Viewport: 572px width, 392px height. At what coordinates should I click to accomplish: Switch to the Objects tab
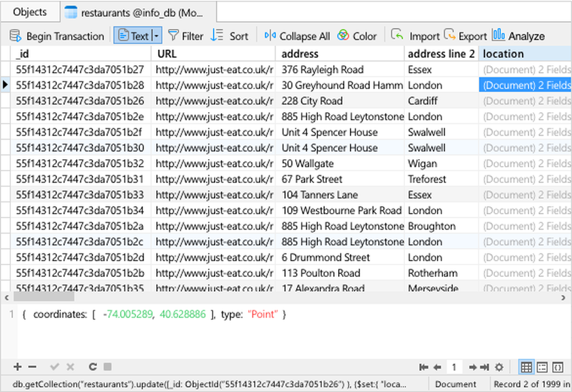(x=30, y=11)
